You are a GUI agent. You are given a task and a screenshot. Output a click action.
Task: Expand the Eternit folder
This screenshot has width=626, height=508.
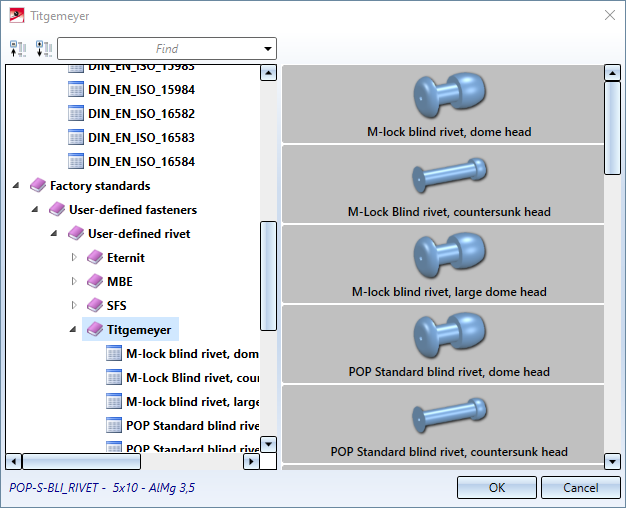click(x=74, y=257)
